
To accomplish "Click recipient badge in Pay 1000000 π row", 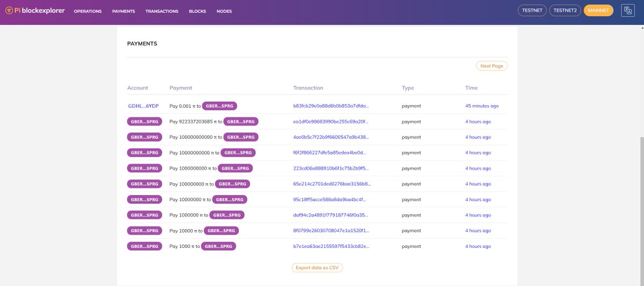I will coord(226,215).
